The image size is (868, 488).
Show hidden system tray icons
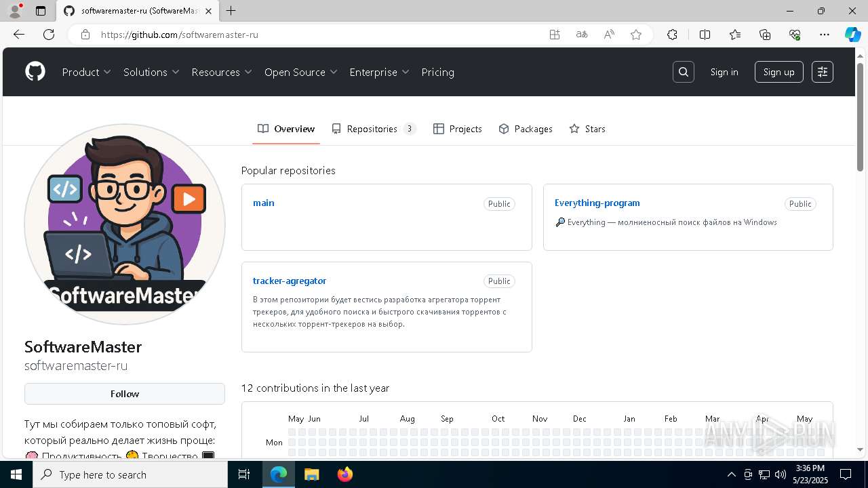tap(731, 474)
